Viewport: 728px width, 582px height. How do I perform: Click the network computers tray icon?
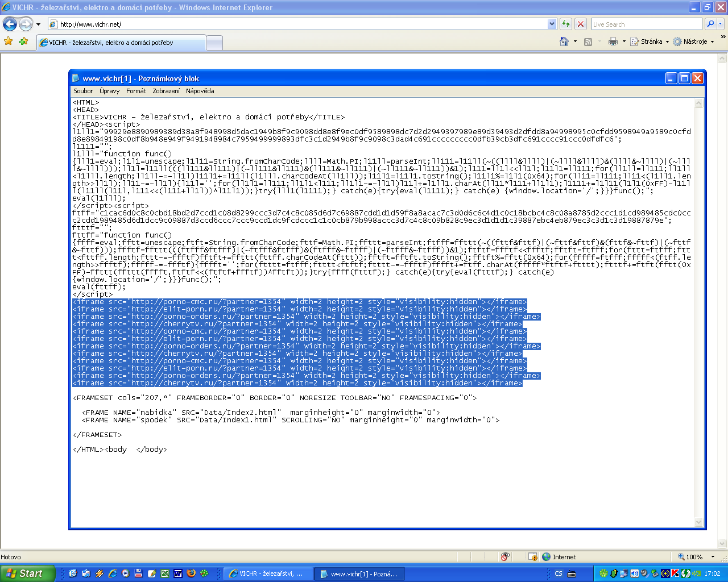624,573
